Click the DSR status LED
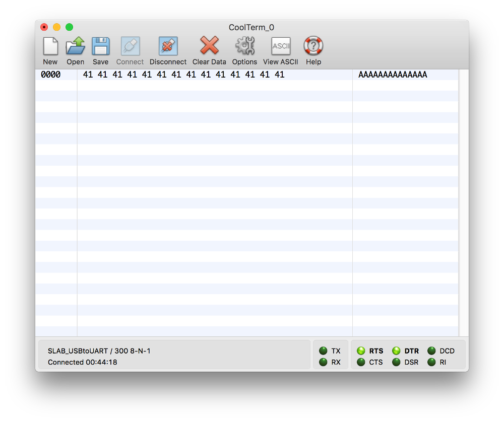 pyautogui.click(x=396, y=362)
